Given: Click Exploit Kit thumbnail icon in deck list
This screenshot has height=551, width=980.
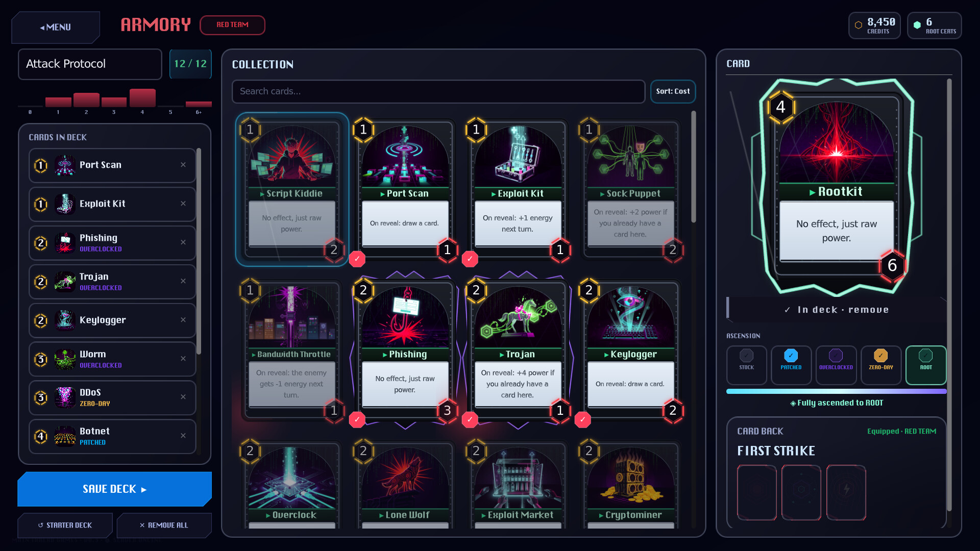Looking at the screenshot, I should point(65,204).
